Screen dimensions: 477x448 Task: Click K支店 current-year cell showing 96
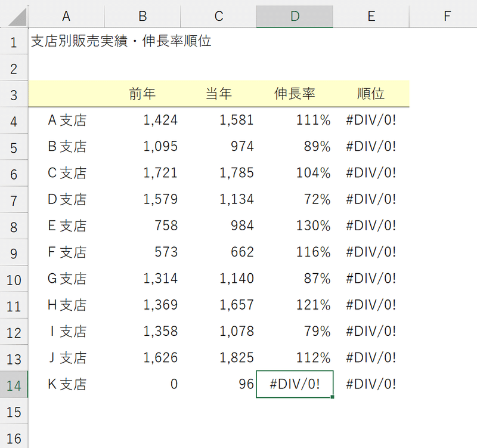click(219, 384)
